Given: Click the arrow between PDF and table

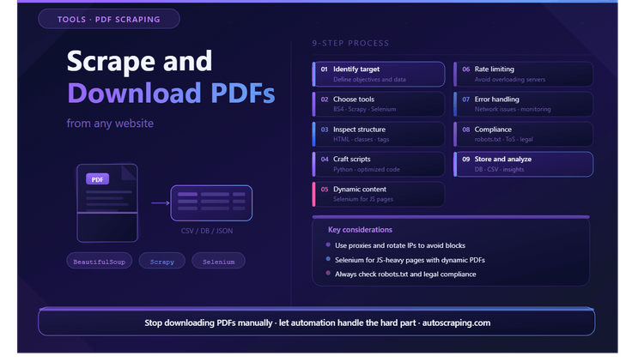Looking at the screenshot, I should [161, 202].
